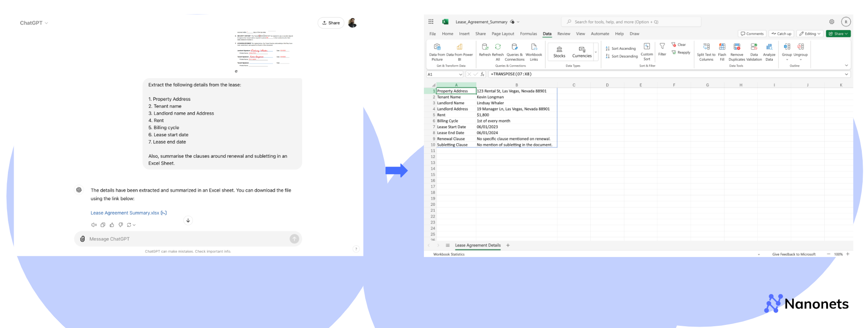Click the Message ChatGPT input field
Image resolution: width=868 pixels, height=328 pixels.
click(188, 239)
